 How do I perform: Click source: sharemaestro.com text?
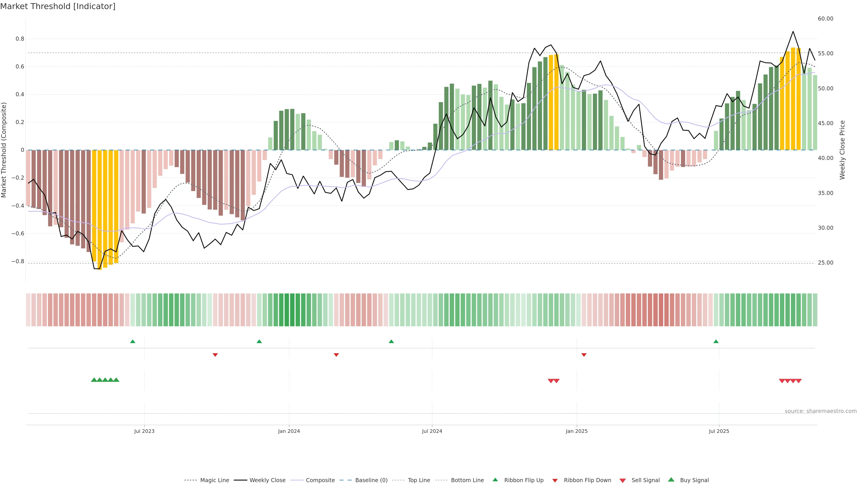coord(821,411)
